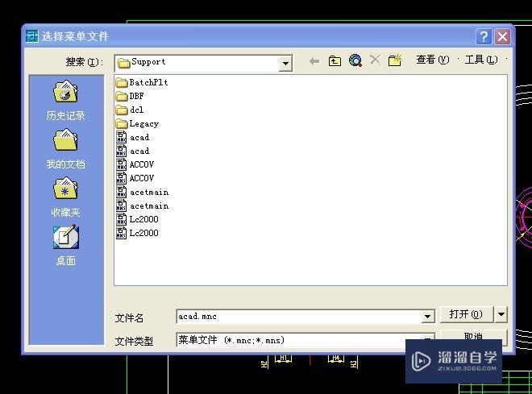
Task: Open the History (历史记录) places icon
Action: click(x=65, y=100)
